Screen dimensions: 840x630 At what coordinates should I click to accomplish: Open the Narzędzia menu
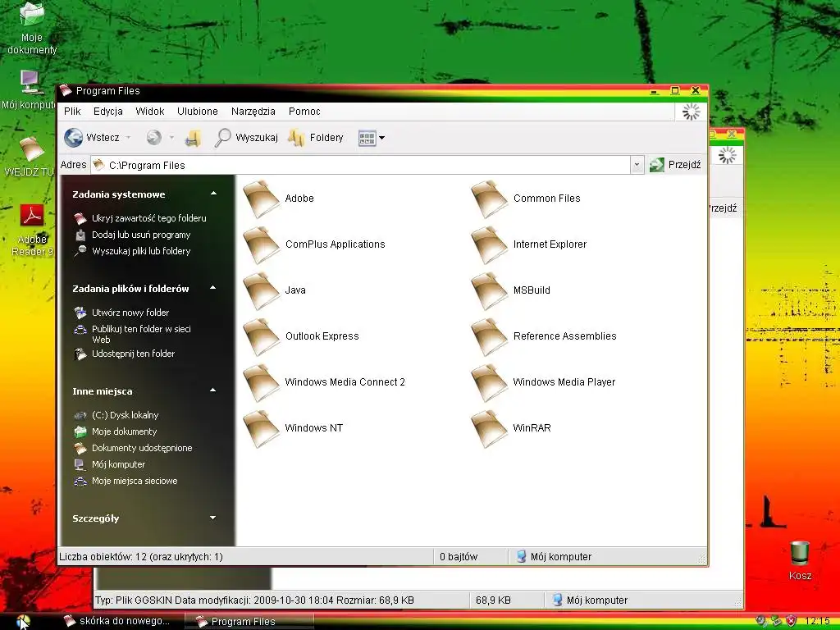pos(253,112)
